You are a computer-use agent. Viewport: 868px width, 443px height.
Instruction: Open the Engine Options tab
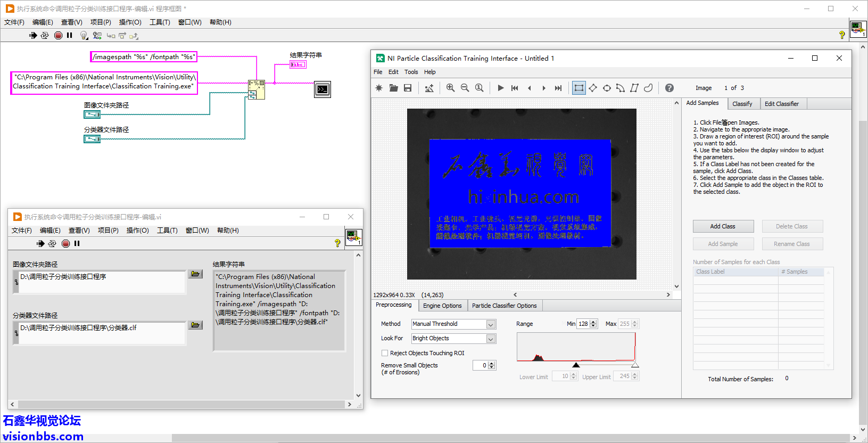(x=442, y=306)
